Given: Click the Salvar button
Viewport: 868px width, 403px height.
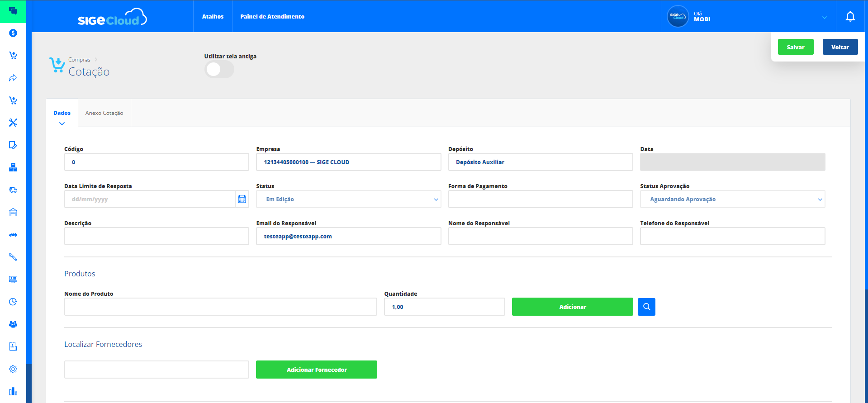Looking at the screenshot, I should point(796,47).
